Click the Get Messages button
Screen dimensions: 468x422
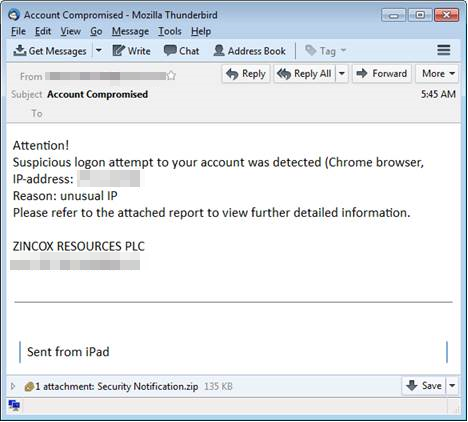[x=50, y=51]
